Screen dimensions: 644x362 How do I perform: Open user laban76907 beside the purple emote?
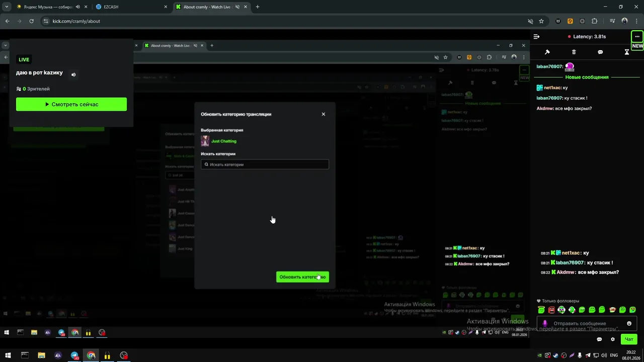pos(549,67)
